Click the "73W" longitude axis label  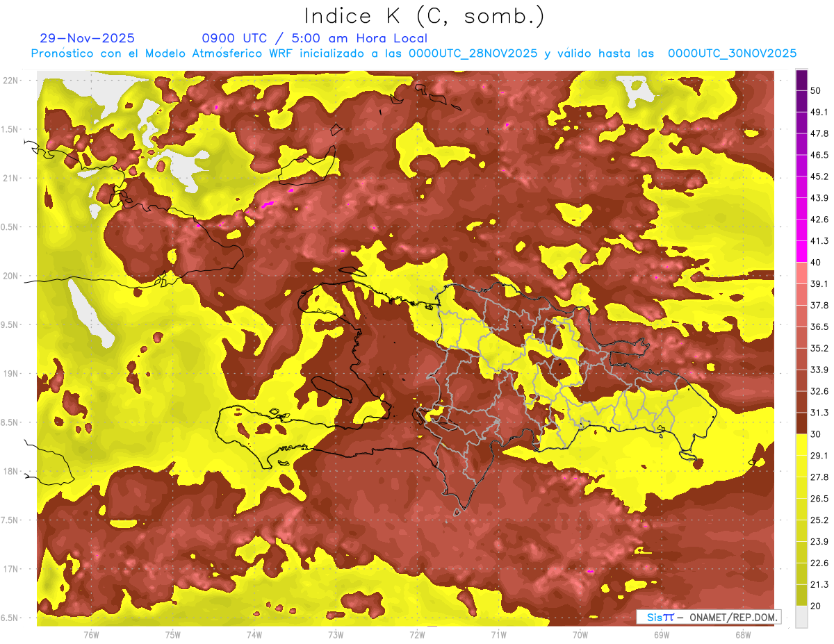[x=336, y=635]
